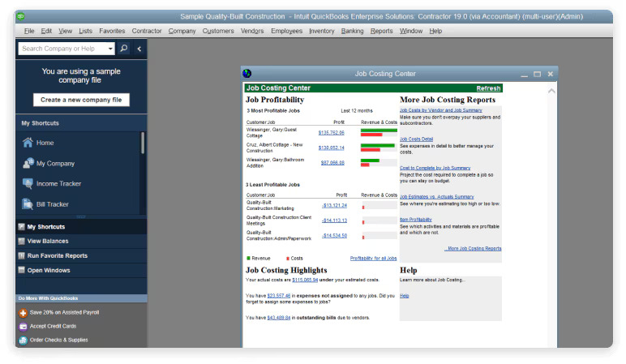The height and width of the screenshot is (364, 626).
Task: Select the View Balances sidebar section
Action: [81, 241]
